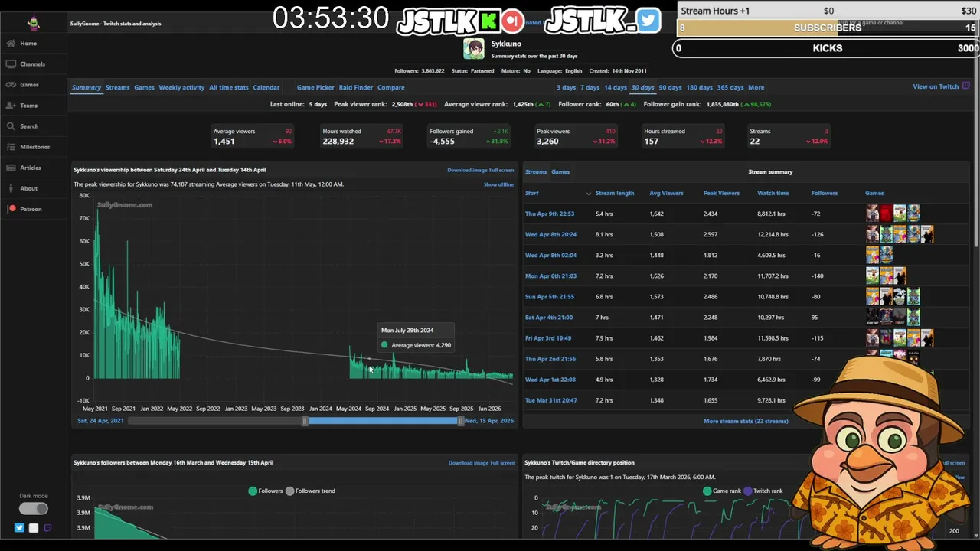Open first game thumbnail in Sat Apr 4th row
Viewport: 980px width, 551px height.
[872, 317]
